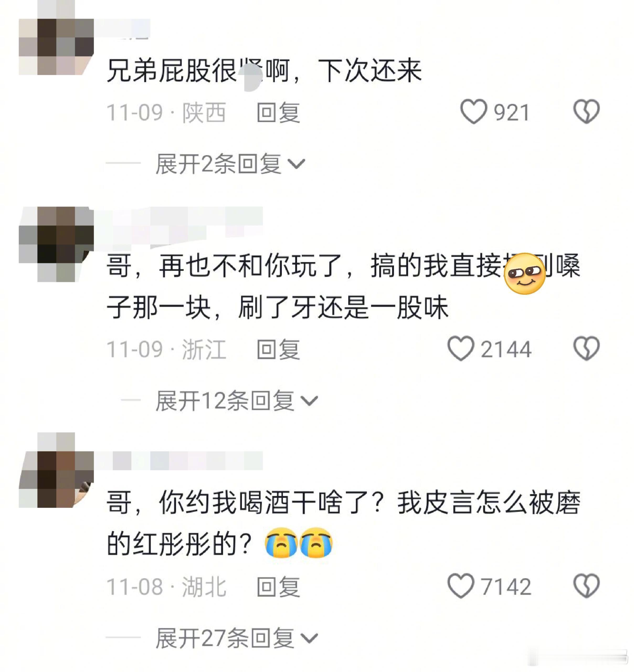This screenshot has height=672, width=634.
Task: Reply to the 陕西 comment
Action: click(x=278, y=112)
